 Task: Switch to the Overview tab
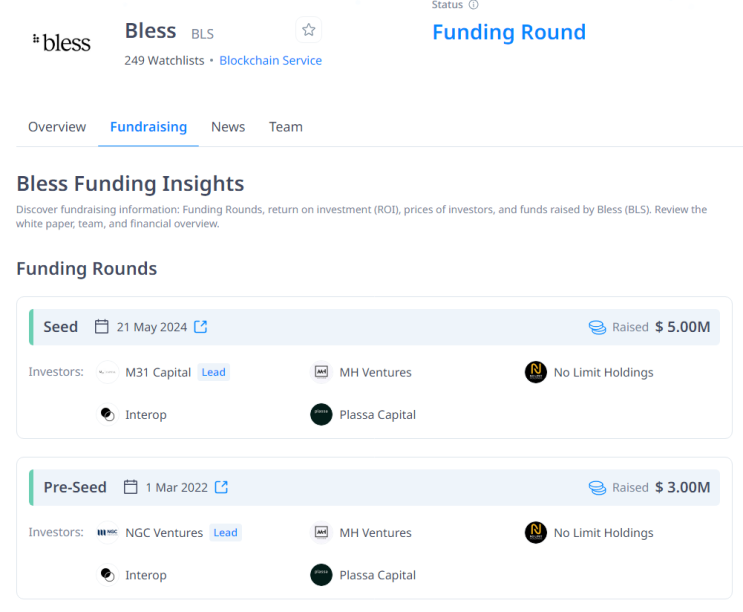57,127
